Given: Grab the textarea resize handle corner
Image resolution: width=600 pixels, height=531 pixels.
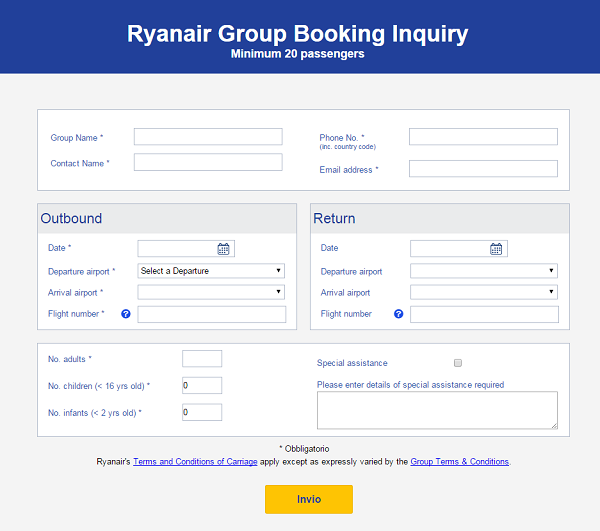Looking at the screenshot, I should (554, 426).
